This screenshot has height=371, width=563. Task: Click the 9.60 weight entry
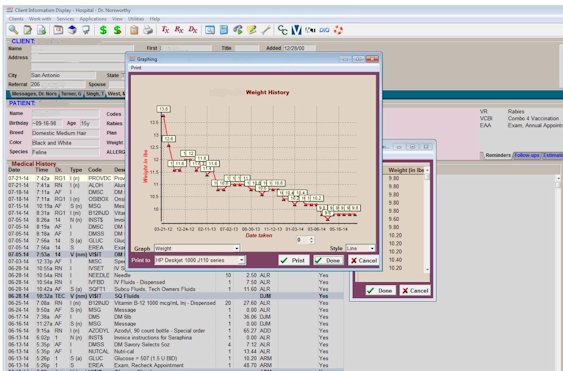[394, 219]
